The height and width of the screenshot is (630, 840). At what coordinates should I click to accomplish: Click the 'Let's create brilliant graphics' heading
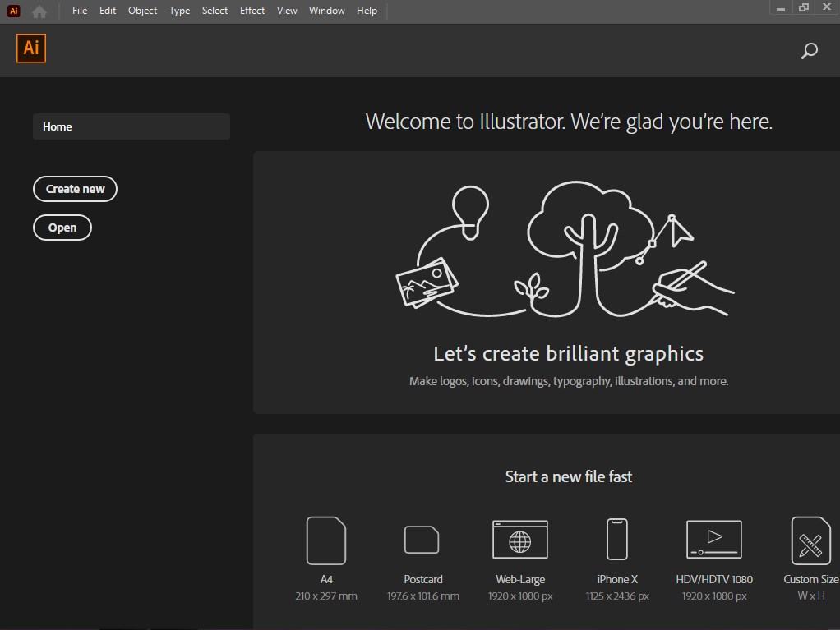coord(569,354)
